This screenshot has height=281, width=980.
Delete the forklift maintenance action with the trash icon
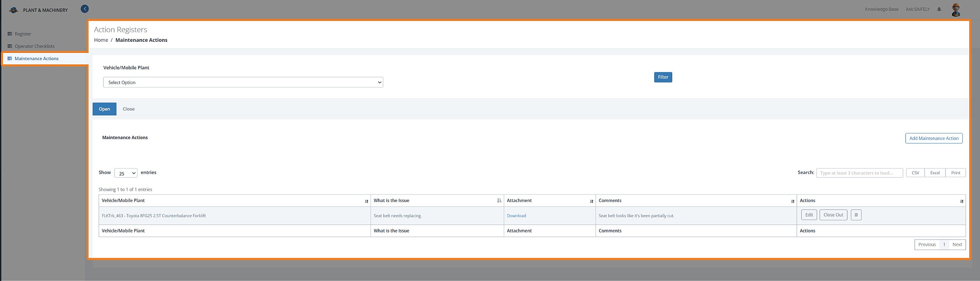tap(856, 215)
